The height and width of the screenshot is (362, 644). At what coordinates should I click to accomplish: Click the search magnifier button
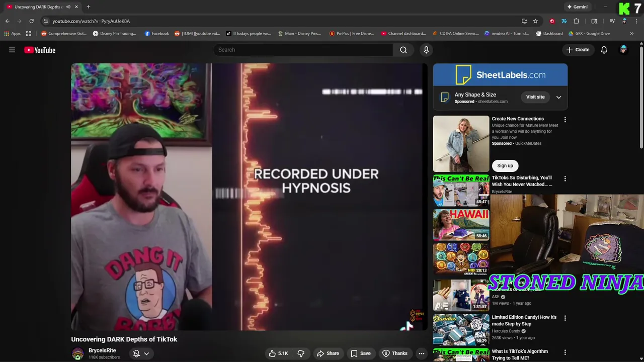(404, 50)
